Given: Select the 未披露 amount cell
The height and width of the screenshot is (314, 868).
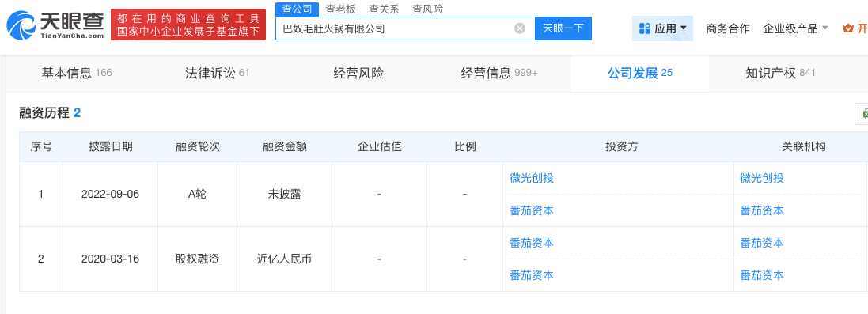Looking at the screenshot, I should click(x=285, y=195).
